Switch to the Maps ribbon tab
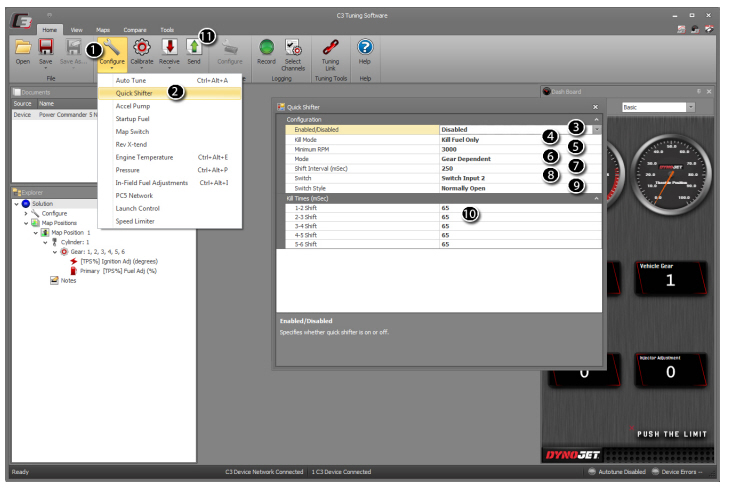Viewport: 735px width, 491px height. coord(104,30)
